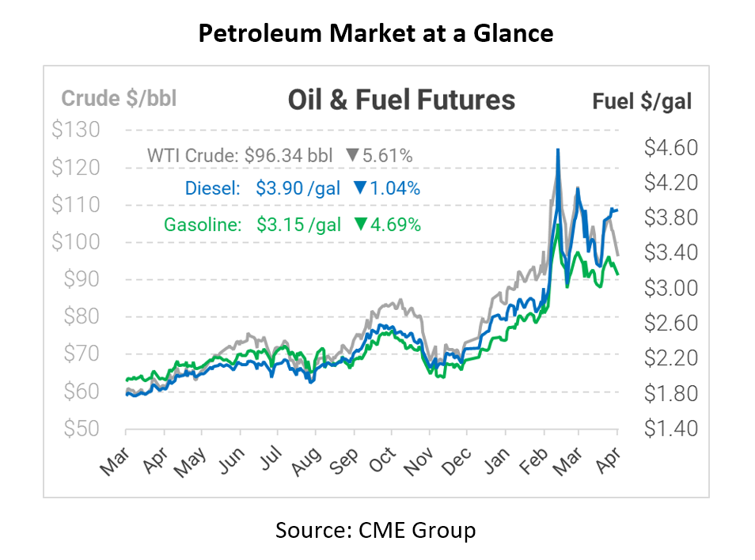755x560 pixels.
Task: Click the Oil & Fuel Futures chart title
Action: point(401,100)
